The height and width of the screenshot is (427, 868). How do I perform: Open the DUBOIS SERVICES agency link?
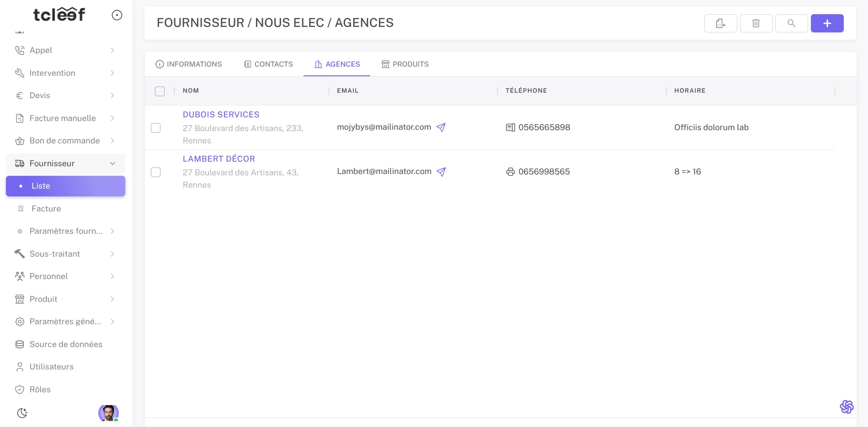[221, 114]
